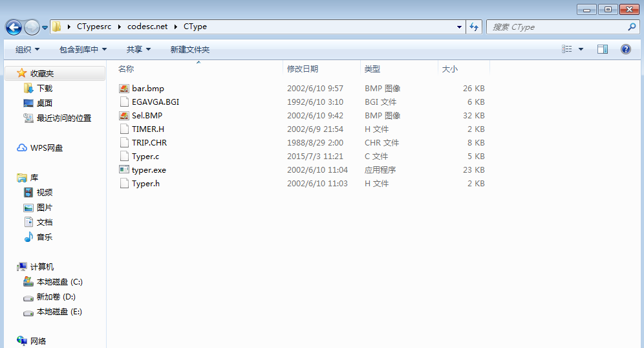644x348 pixels.
Task: Click the folder icon in address bar
Action: (57, 27)
